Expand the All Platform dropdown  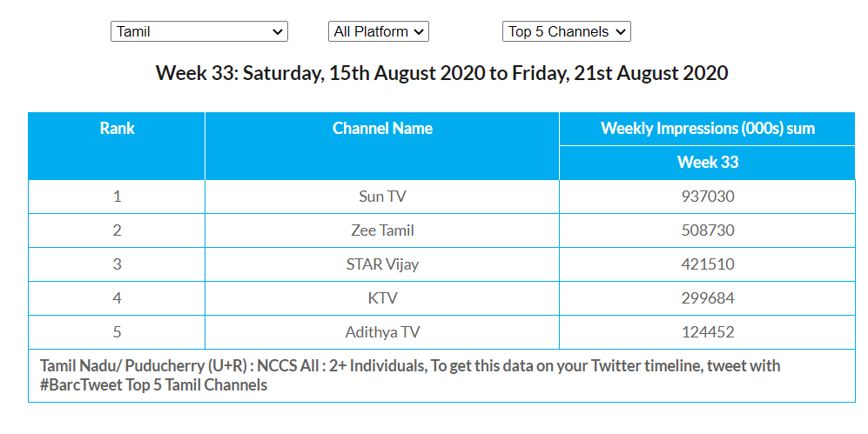(379, 31)
